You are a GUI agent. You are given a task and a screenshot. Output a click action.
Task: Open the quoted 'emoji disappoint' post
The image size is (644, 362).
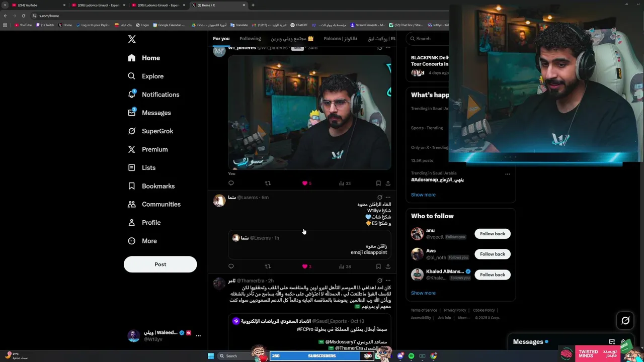point(309,245)
